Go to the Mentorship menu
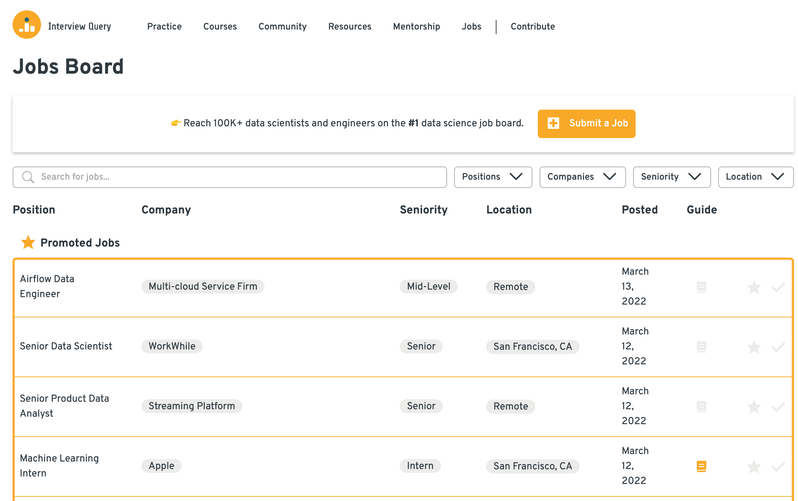The width and height of the screenshot is (798, 501). (416, 27)
